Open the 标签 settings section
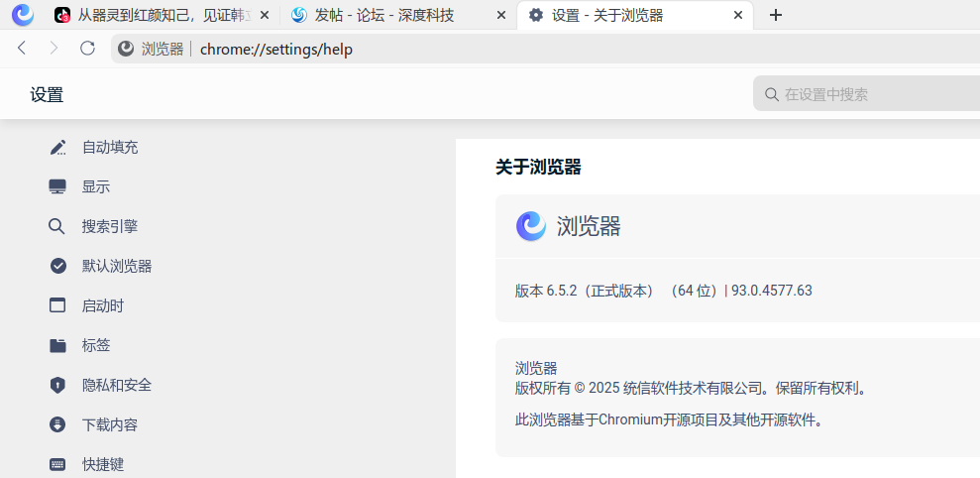 point(96,345)
